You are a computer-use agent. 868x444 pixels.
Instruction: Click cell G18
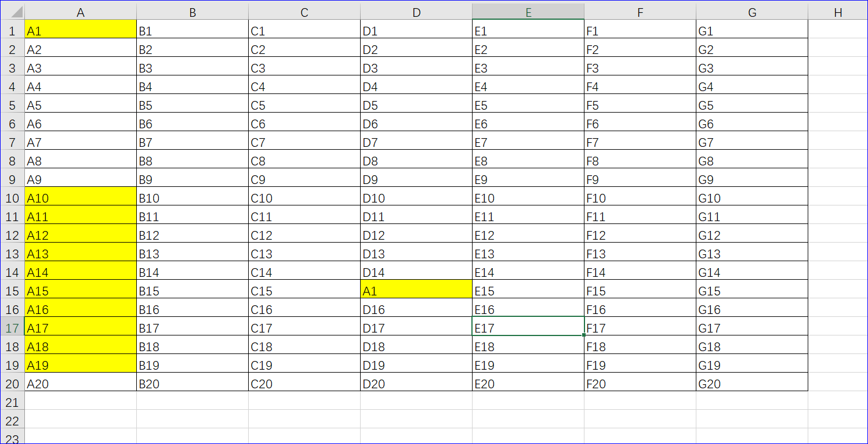point(752,345)
